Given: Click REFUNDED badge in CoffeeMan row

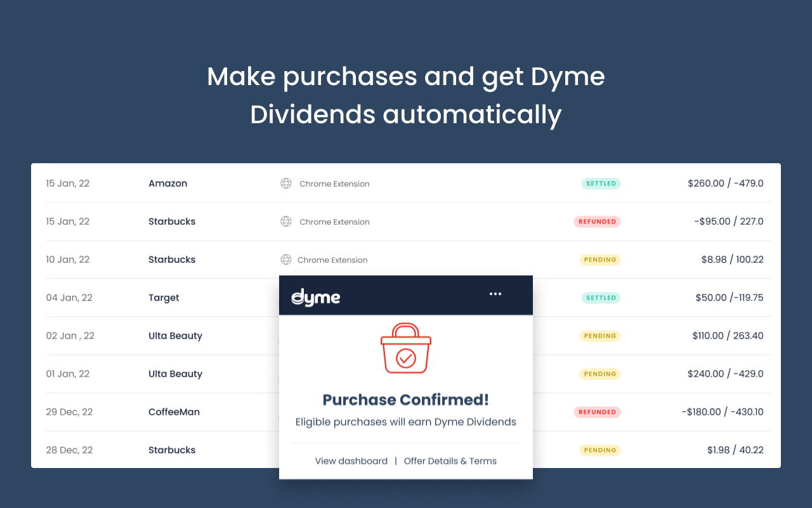Looking at the screenshot, I should [x=597, y=412].
